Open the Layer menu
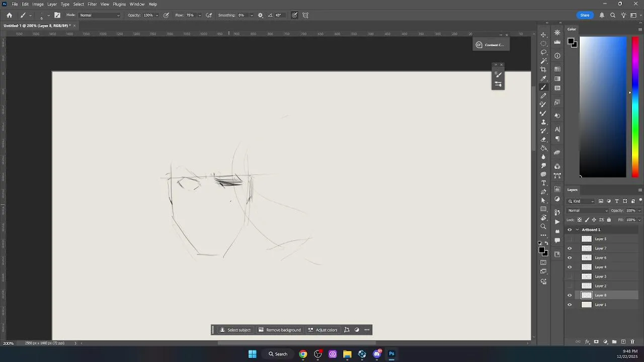Viewport: 644px width, 362px height. (52, 4)
